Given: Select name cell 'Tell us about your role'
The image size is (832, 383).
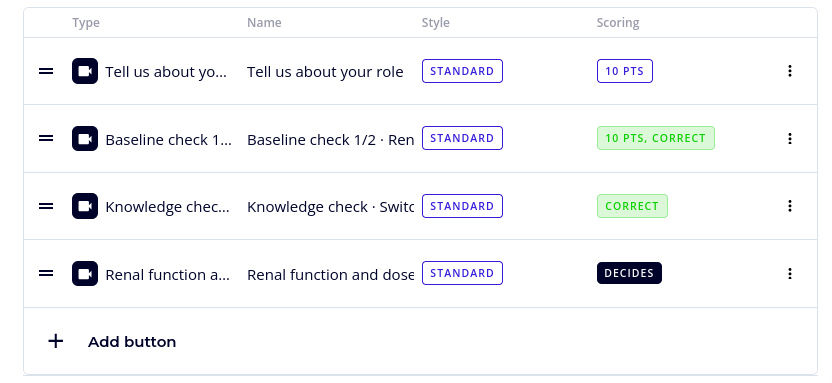Looking at the screenshot, I should point(325,72).
